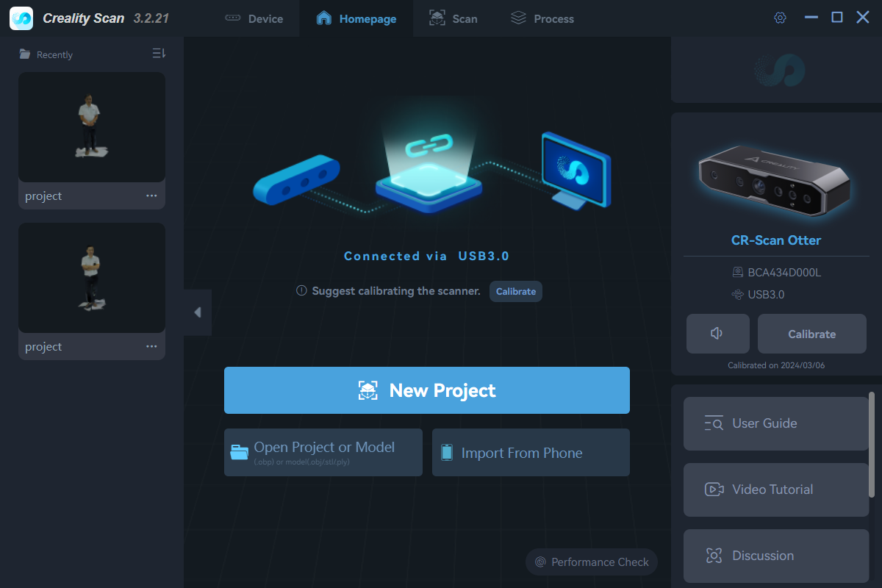Viewport: 882px width, 588px height.
Task: Click the "Connected via USB3.0" status text
Action: [x=427, y=256]
